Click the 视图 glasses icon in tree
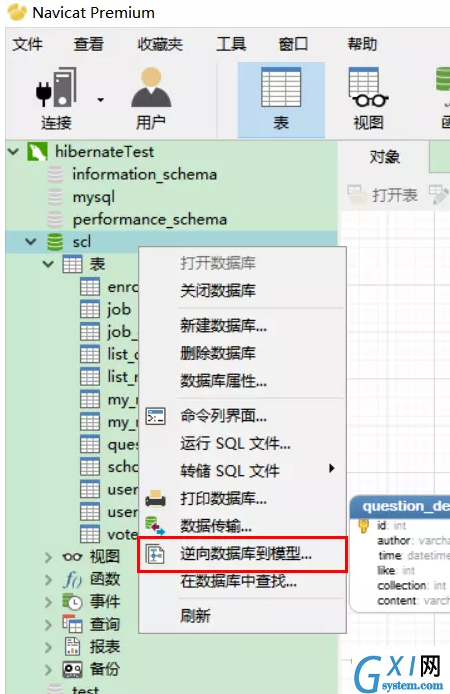This screenshot has width=450, height=694. pyautogui.click(x=72, y=557)
